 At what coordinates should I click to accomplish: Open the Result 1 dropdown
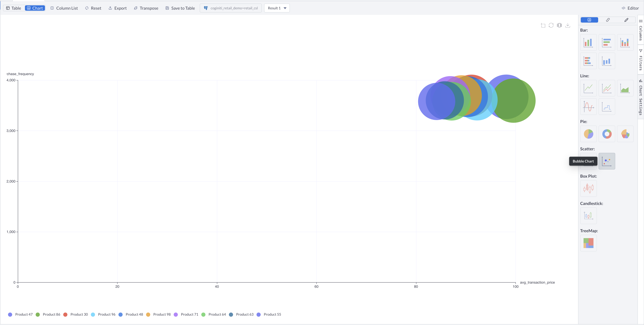point(276,8)
